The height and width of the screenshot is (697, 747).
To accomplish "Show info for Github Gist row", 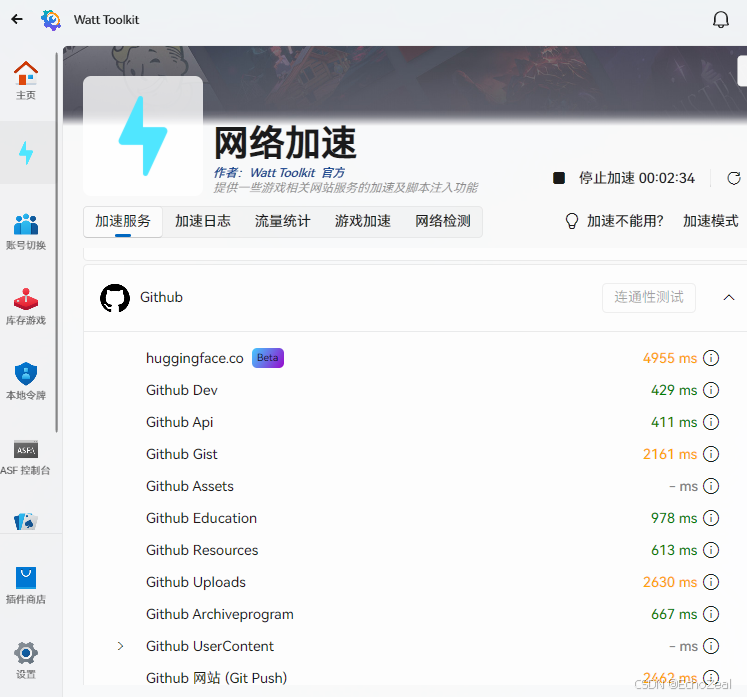I will 711,454.
